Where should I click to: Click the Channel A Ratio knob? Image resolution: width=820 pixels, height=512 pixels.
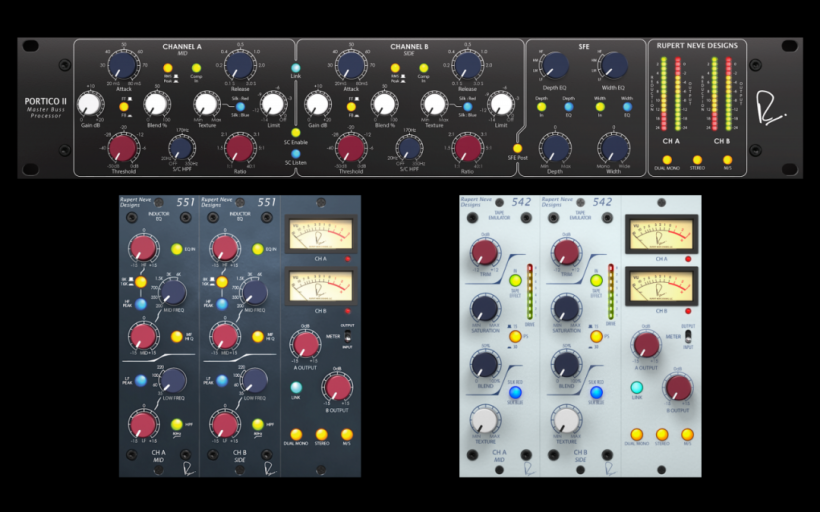tap(240, 148)
